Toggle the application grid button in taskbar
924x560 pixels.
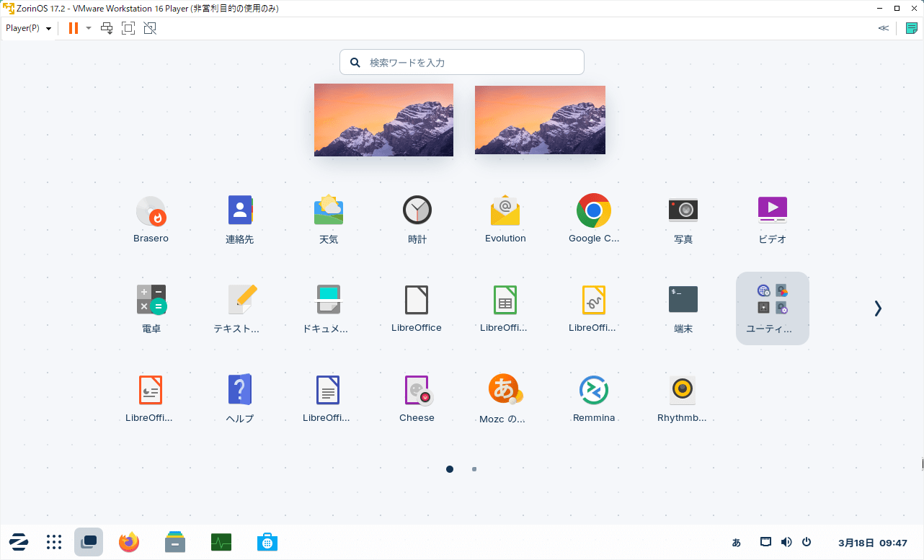pyautogui.click(x=54, y=542)
